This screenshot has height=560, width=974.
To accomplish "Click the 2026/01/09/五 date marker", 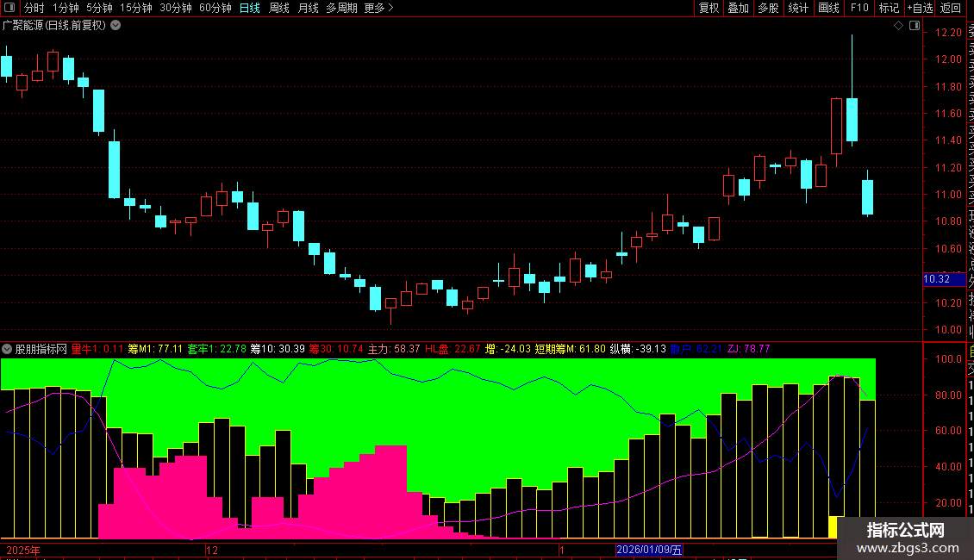I will click(648, 550).
